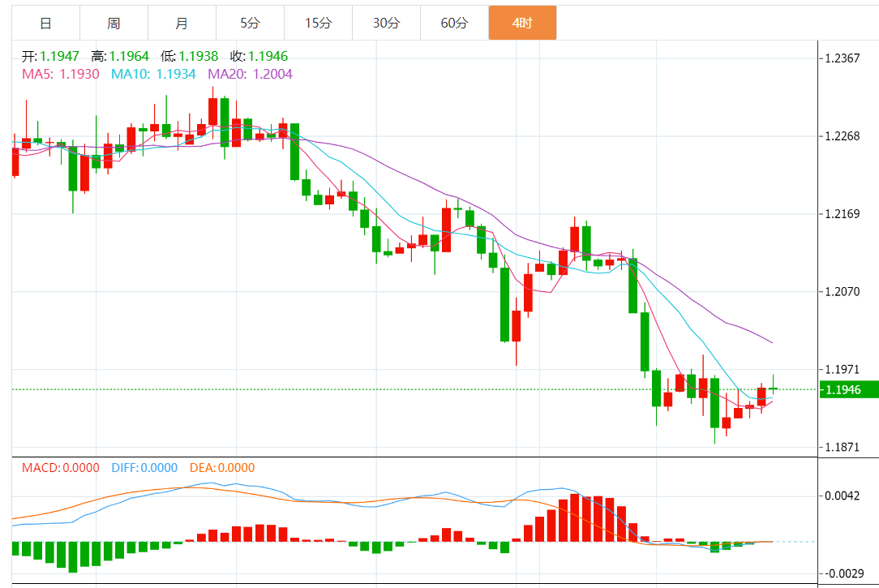Click the active 4时 timeframe tab

pyautogui.click(x=522, y=23)
